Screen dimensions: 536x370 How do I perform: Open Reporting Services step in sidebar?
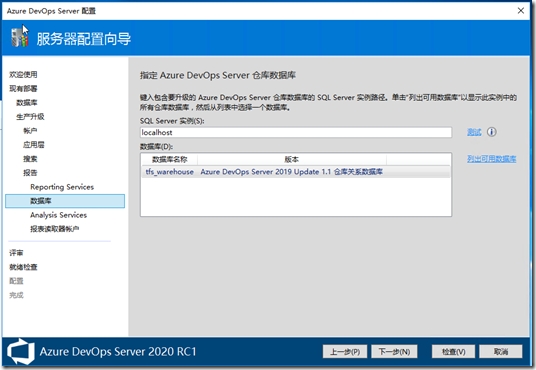[62, 187]
